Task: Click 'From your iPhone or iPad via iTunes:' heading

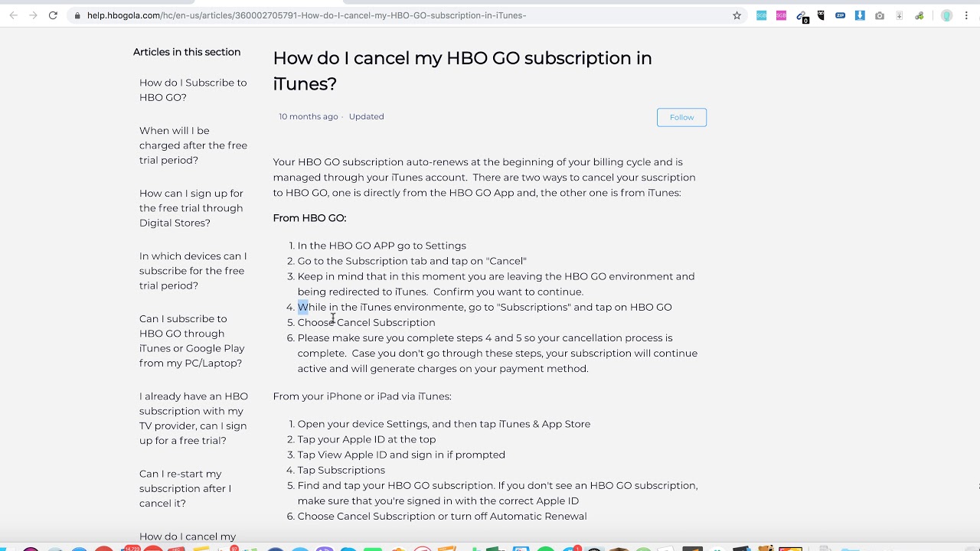Action: (362, 396)
